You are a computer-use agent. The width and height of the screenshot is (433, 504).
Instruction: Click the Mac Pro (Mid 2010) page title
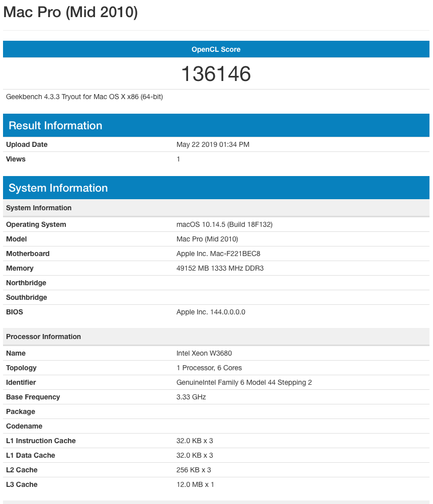pos(70,12)
